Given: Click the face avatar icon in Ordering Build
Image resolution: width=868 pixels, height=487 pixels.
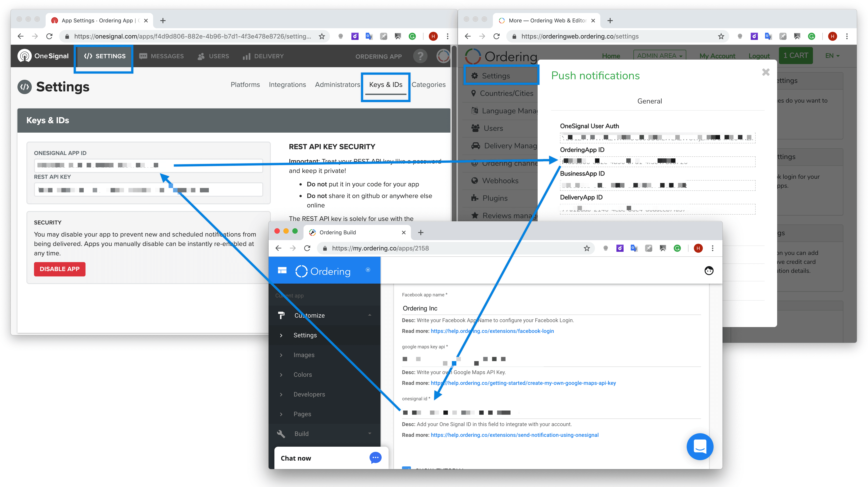Looking at the screenshot, I should (709, 270).
